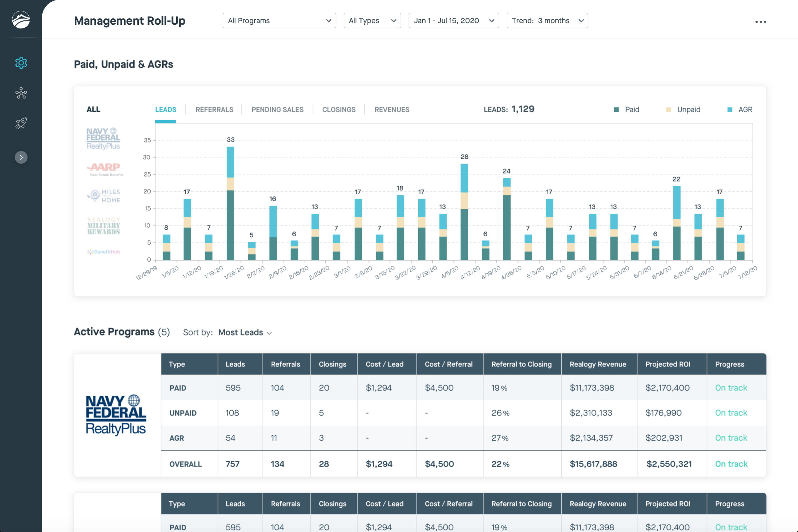
Task: Open the network nodes icon
Action: 21,93
